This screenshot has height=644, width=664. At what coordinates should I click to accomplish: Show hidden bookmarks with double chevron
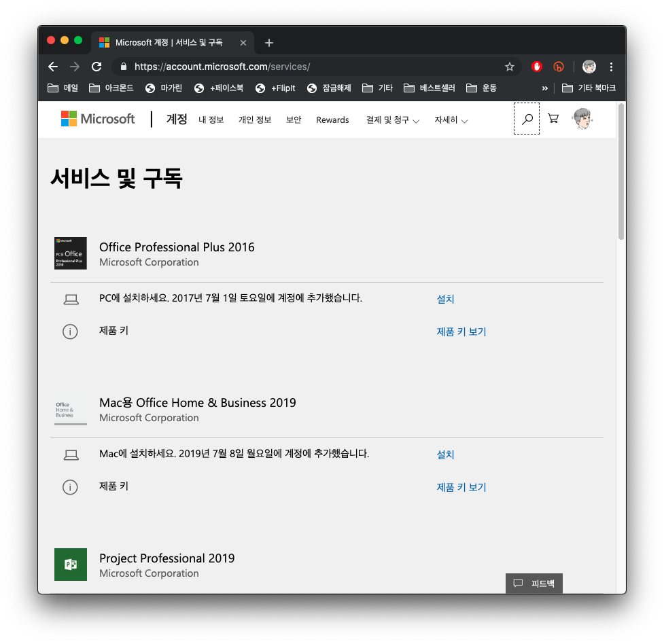click(544, 88)
